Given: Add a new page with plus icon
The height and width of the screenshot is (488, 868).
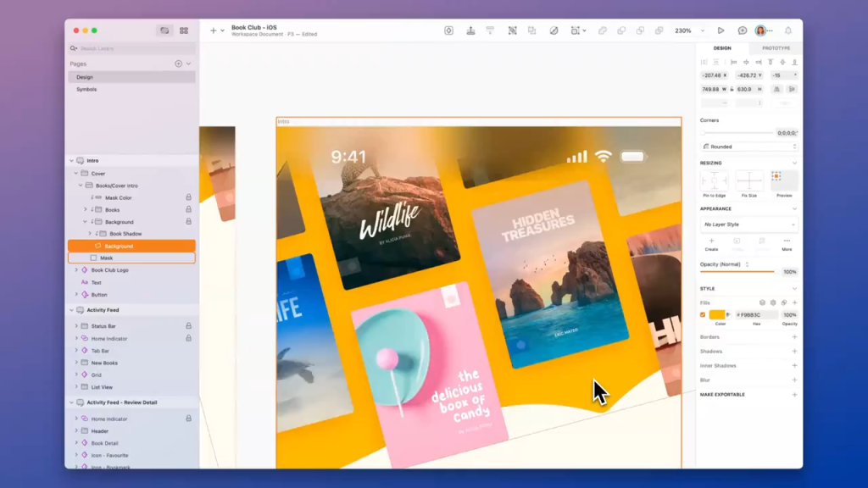Looking at the screenshot, I should pyautogui.click(x=178, y=64).
